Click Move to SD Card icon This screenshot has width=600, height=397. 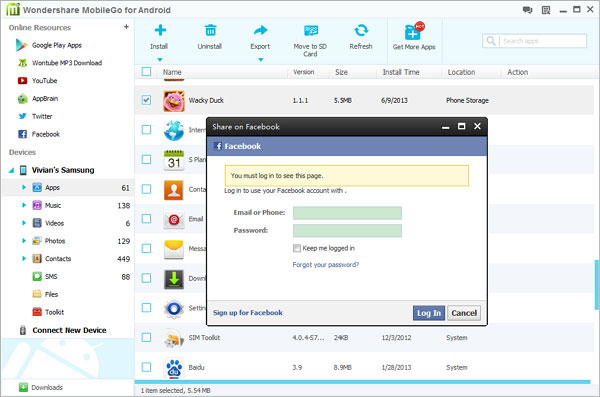(311, 30)
